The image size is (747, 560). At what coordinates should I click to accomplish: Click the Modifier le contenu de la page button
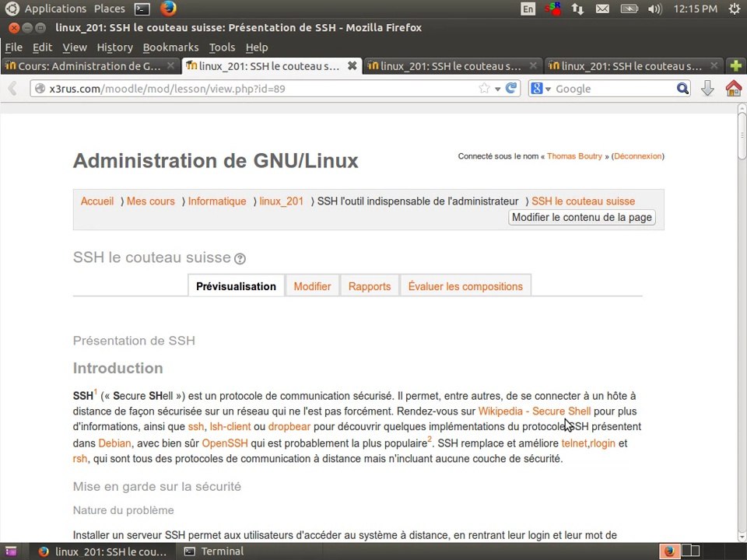[x=582, y=217]
